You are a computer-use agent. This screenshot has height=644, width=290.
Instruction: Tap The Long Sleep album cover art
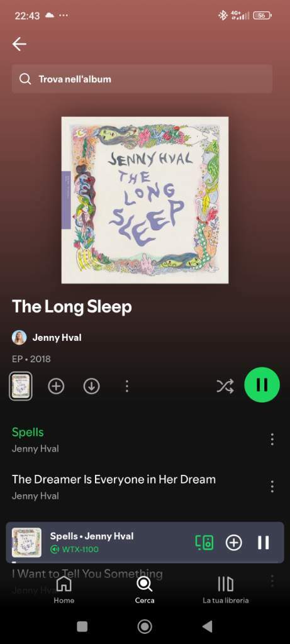(145, 200)
